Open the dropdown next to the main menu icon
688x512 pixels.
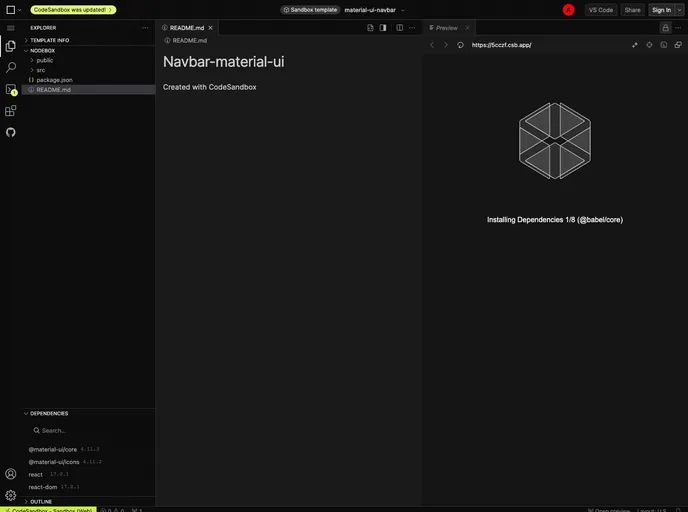20,10
